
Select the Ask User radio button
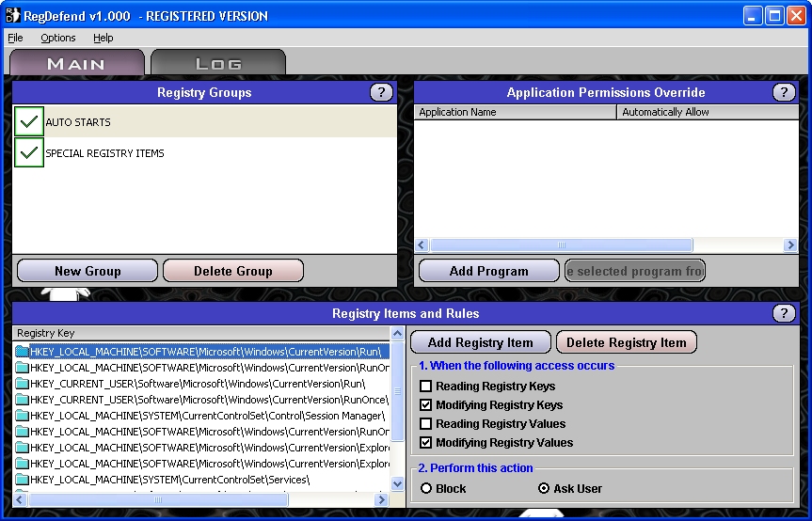[x=544, y=488]
